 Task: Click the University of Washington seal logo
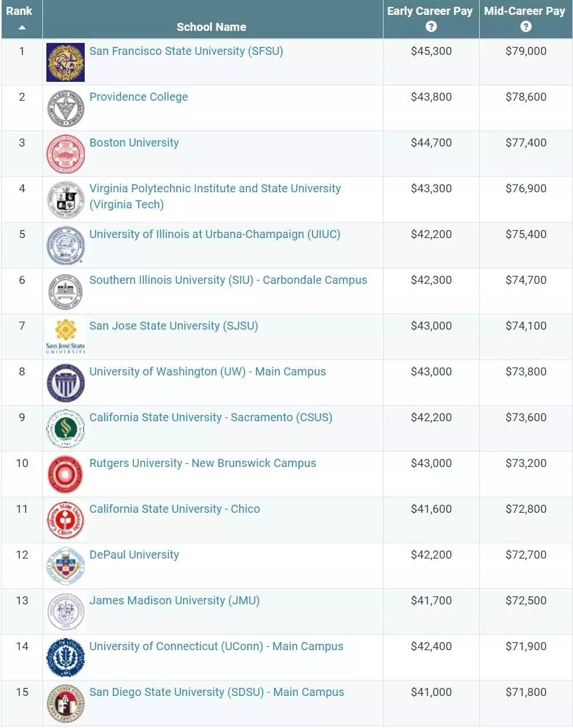[65, 383]
